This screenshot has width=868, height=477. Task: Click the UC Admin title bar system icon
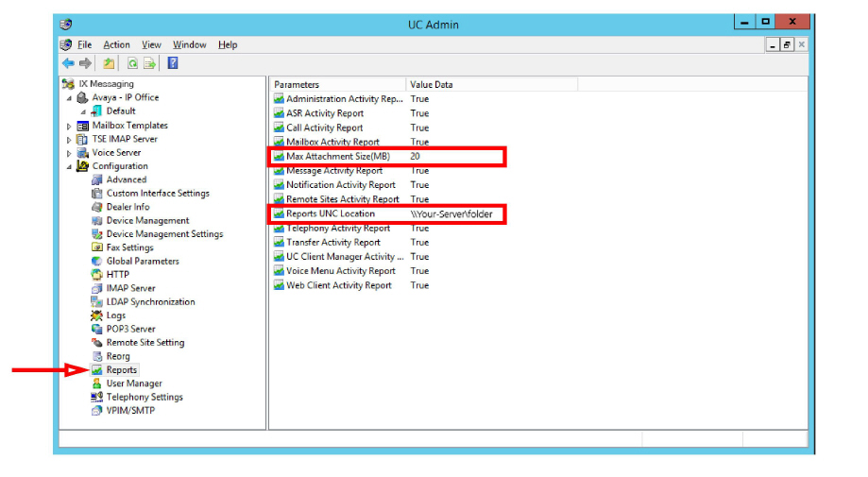click(x=66, y=25)
